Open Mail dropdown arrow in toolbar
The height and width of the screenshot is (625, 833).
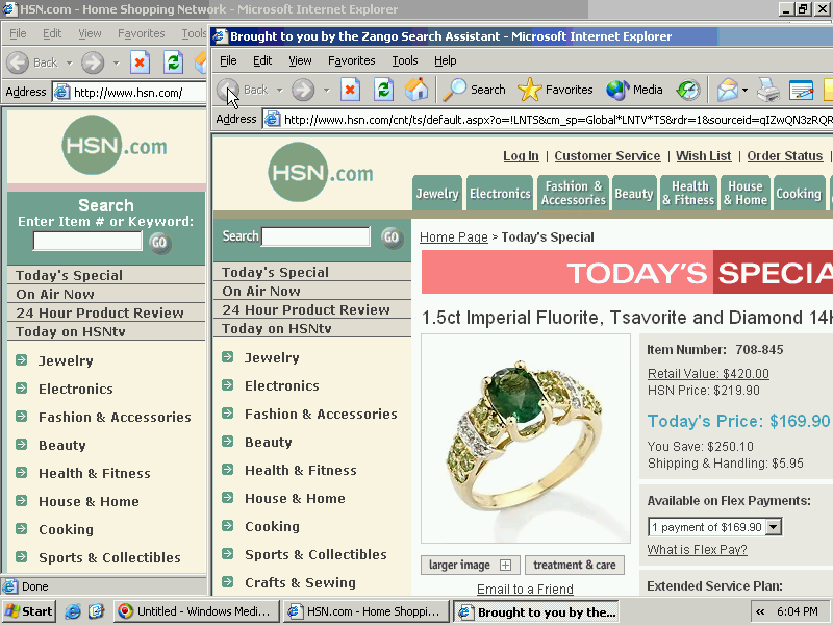click(745, 90)
